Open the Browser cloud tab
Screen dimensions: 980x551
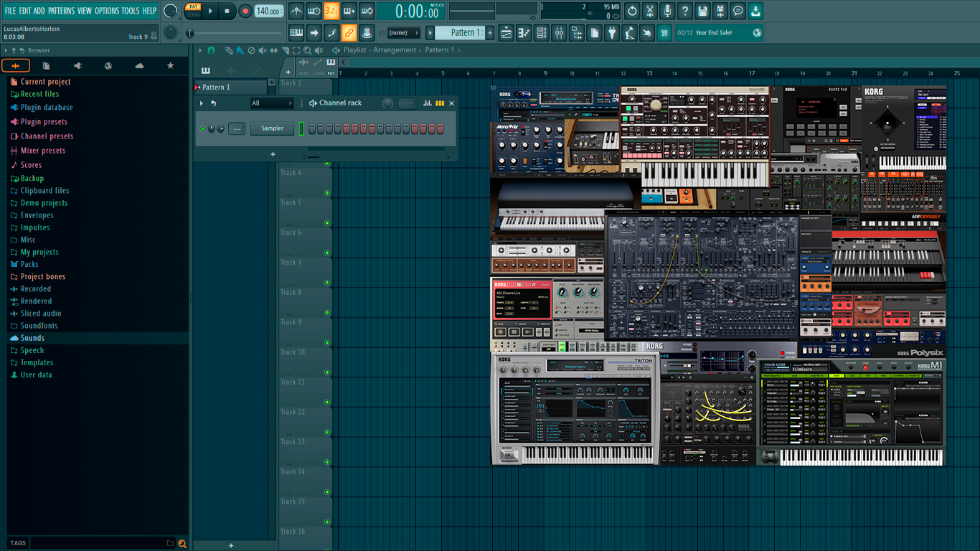pyautogui.click(x=139, y=65)
